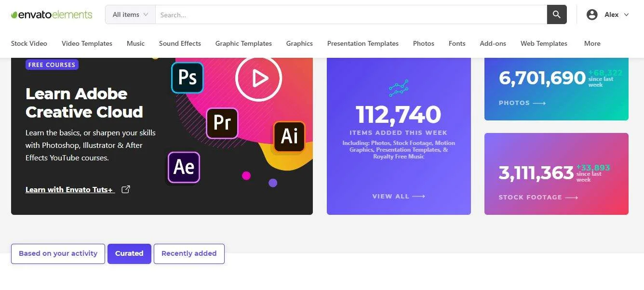
Task: Open the Add-ons category
Action: coord(493,43)
